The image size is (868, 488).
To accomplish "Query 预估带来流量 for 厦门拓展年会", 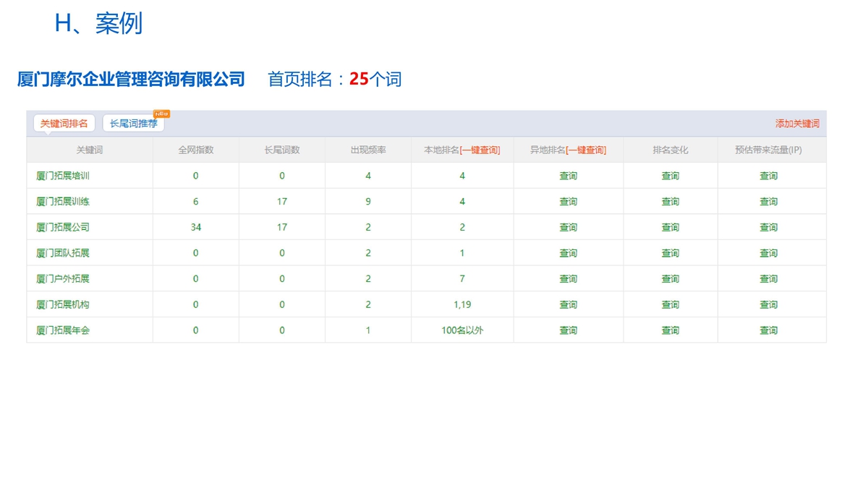I will point(768,330).
